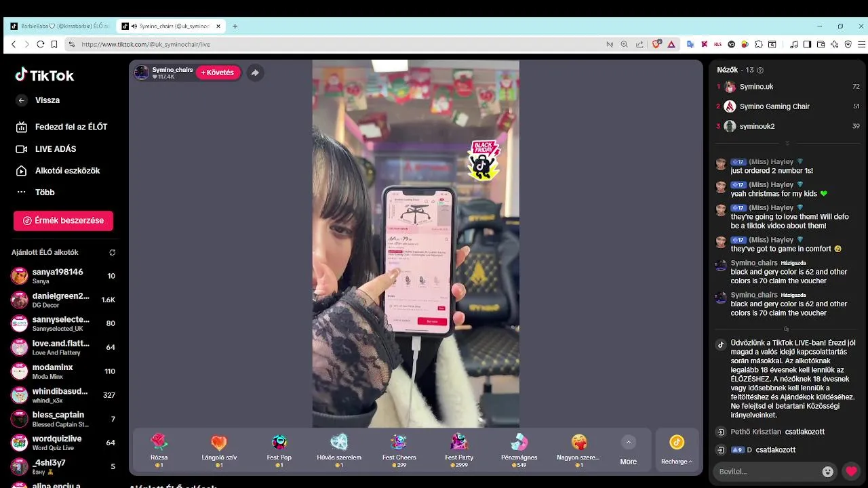Image resolution: width=868 pixels, height=488 pixels.
Task: Click the Nézők info icon
Action: point(759,70)
